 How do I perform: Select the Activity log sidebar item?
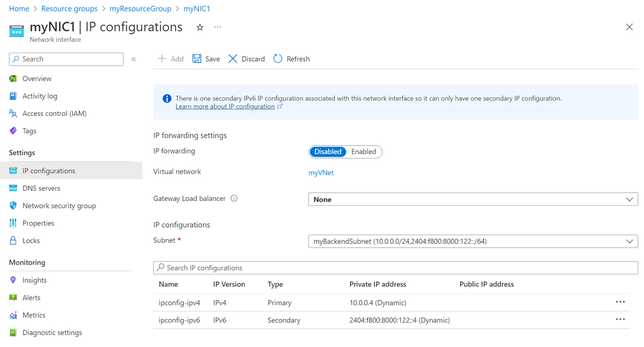[40, 96]
